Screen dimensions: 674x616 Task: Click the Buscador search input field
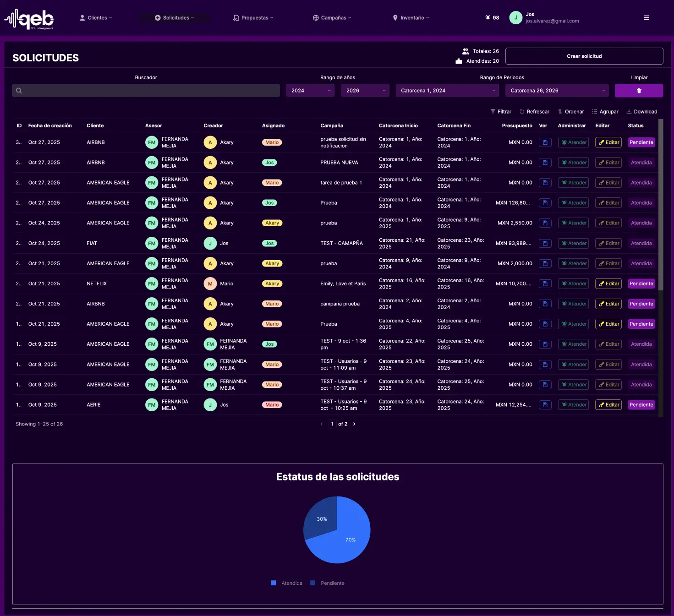[146, 91]
